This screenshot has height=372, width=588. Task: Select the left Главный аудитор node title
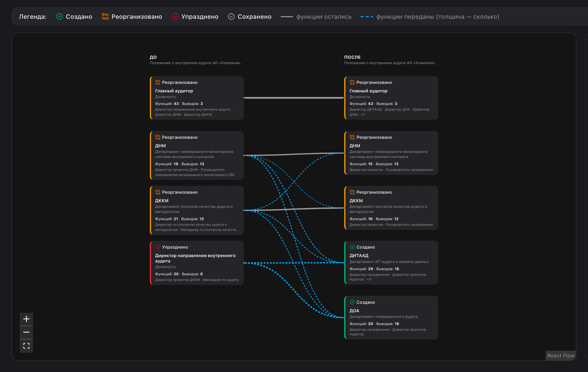click(x=174, y=91)
